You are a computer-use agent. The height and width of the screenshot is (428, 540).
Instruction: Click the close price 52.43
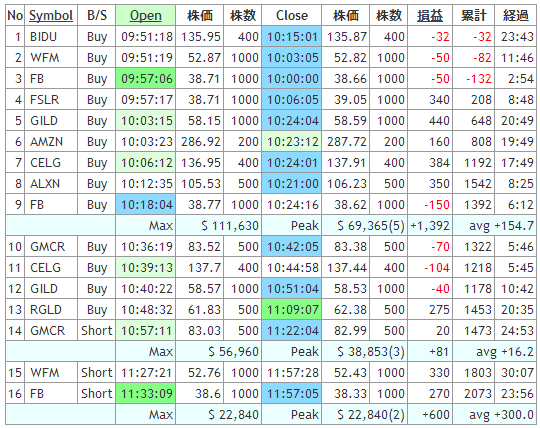(x=350, y=372)
